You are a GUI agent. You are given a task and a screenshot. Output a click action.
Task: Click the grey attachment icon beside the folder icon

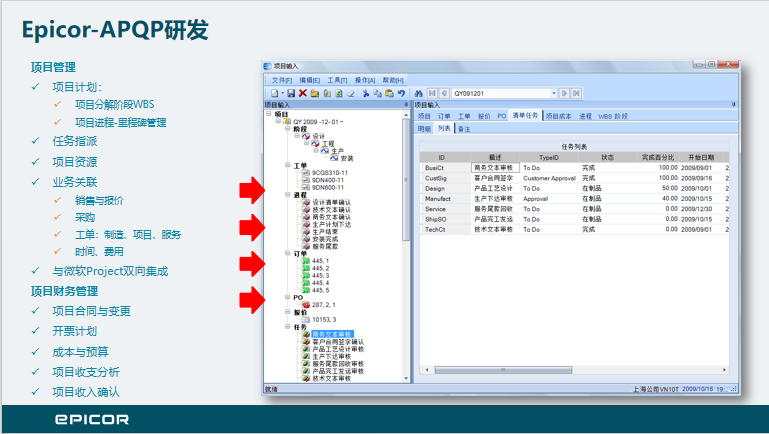[x=327, y=93]
